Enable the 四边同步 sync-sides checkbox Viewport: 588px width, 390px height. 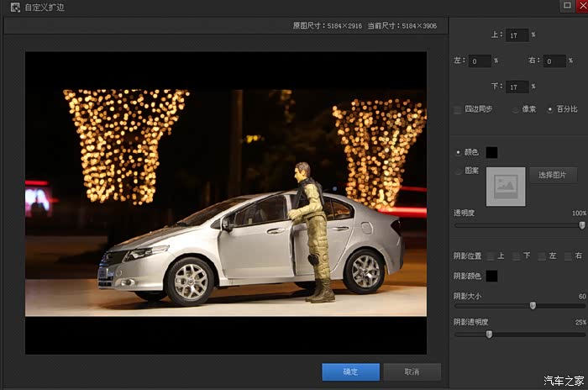458,109
